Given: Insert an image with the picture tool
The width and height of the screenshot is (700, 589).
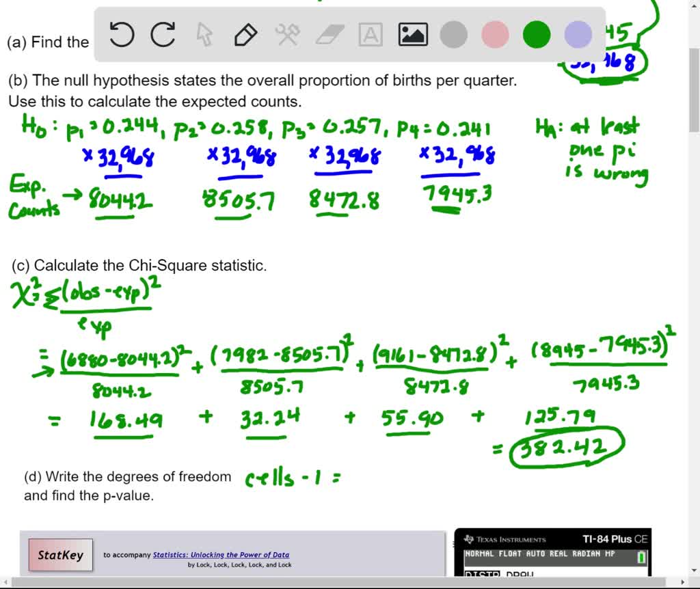Looking at the screenshot, I should coord(412,35).
